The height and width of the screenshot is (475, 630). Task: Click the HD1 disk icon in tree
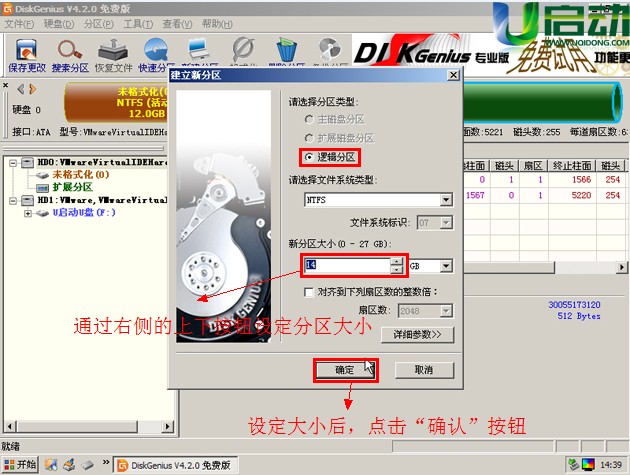(27, 200)
